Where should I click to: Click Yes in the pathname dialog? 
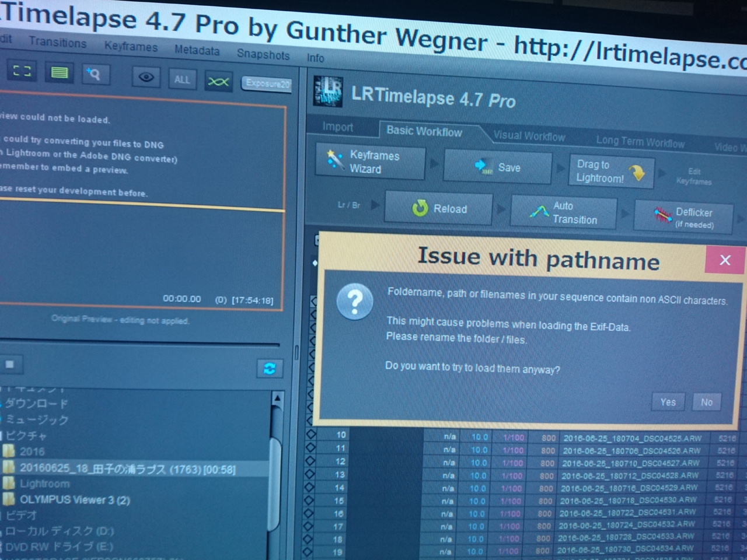(x=668, y=401)
